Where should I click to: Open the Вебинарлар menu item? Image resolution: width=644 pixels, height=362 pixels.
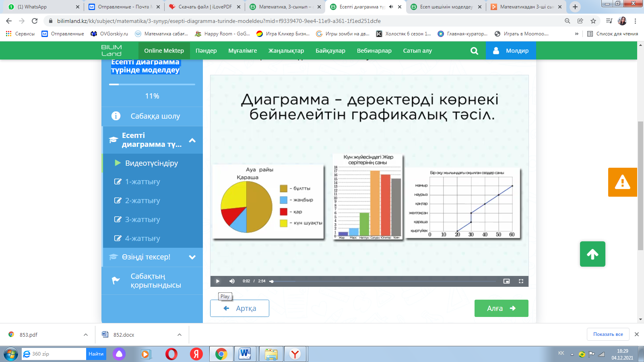[x=374, y=51]
